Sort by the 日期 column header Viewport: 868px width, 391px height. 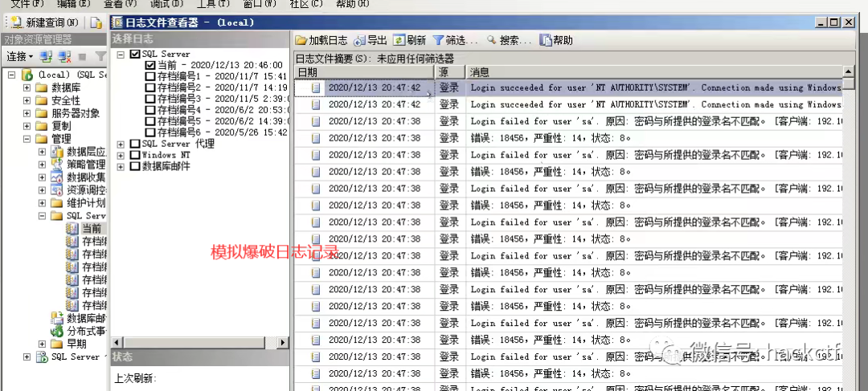click(x=364, y=72)
